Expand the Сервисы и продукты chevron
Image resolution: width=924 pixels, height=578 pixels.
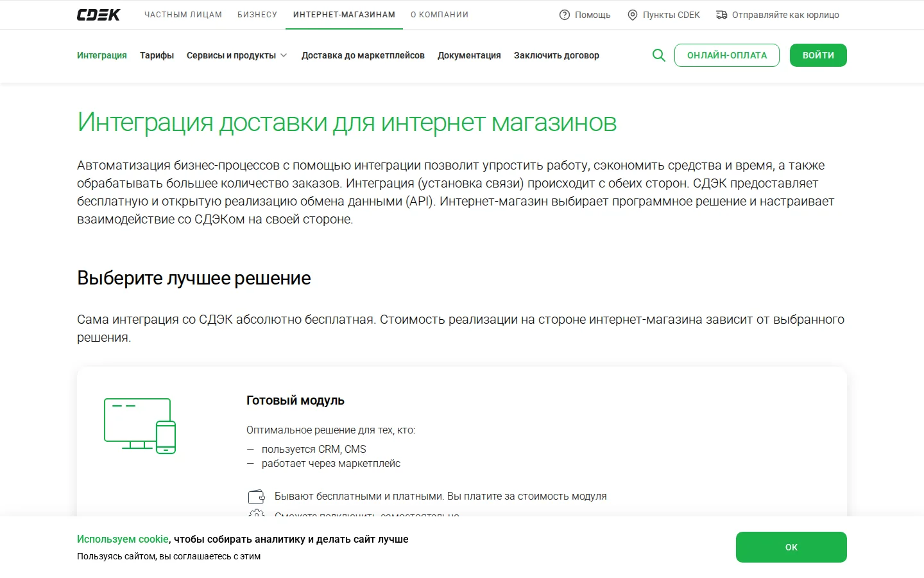(x=284, y=55)
